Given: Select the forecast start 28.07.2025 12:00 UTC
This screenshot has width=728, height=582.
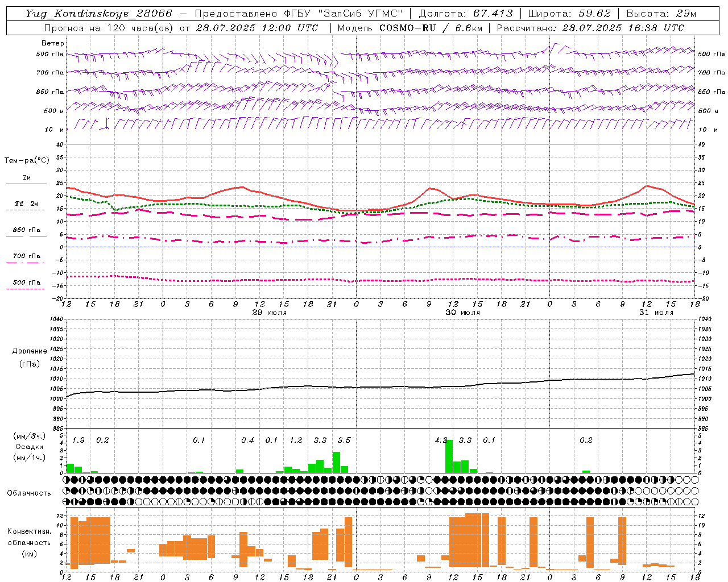Looking at the screenshot, I should pos(257,28).
